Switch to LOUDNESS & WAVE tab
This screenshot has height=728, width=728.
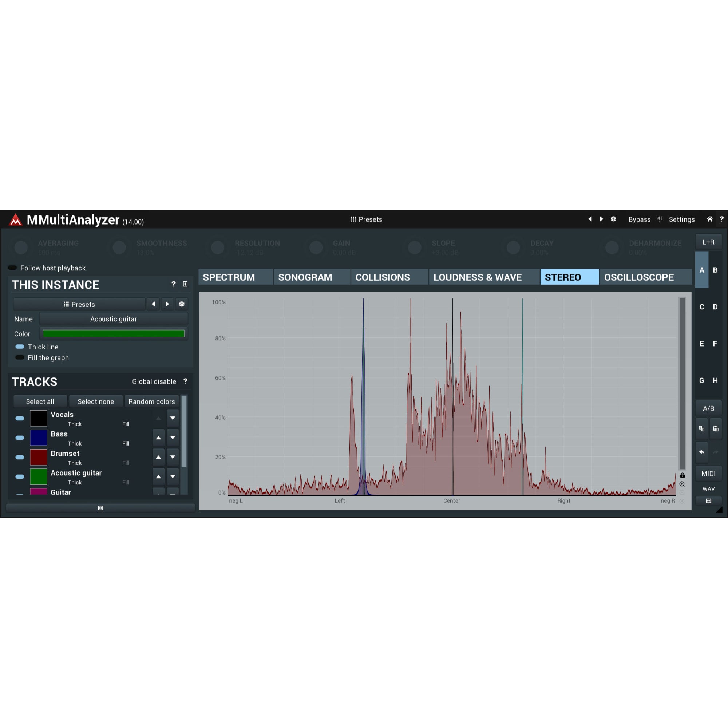click(x=484, y=277)
